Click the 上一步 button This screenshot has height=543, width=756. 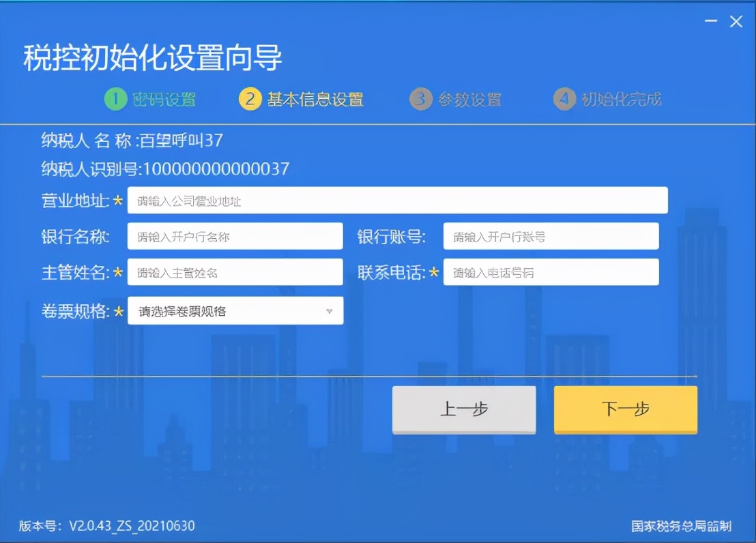(x=464, y=409)
